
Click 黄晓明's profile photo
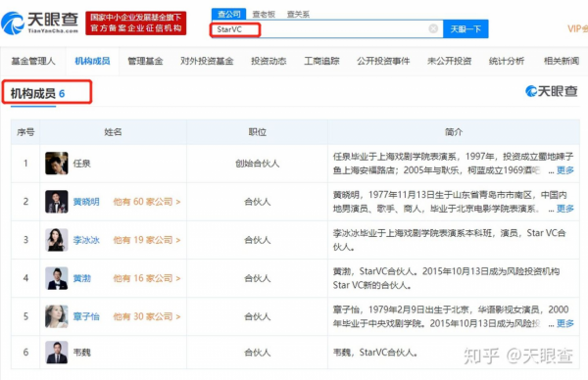pos(57,202)
